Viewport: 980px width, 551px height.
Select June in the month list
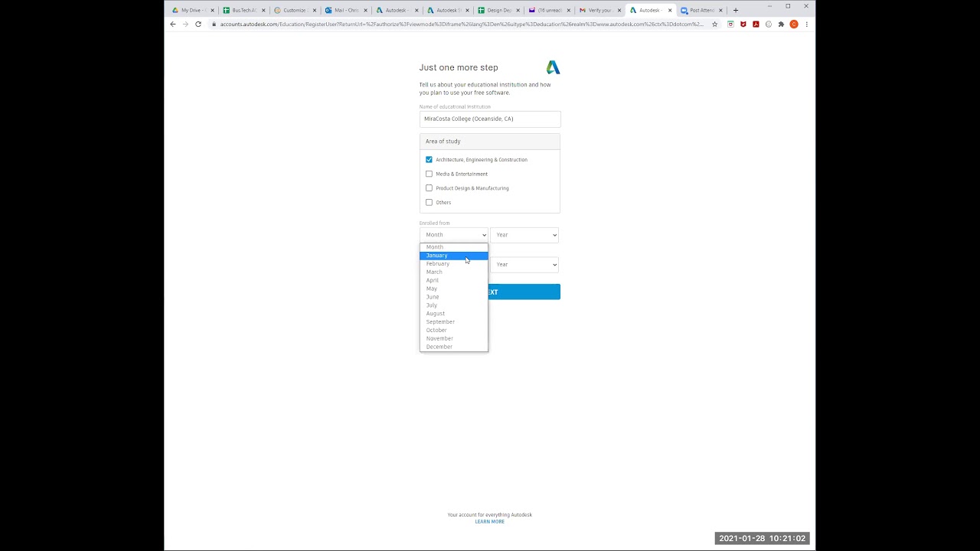(454, 297)
